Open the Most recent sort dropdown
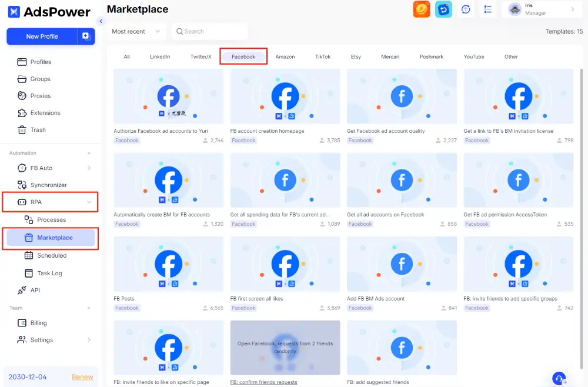588x387 pixels. pyautogui.click(x=136, y=32)
